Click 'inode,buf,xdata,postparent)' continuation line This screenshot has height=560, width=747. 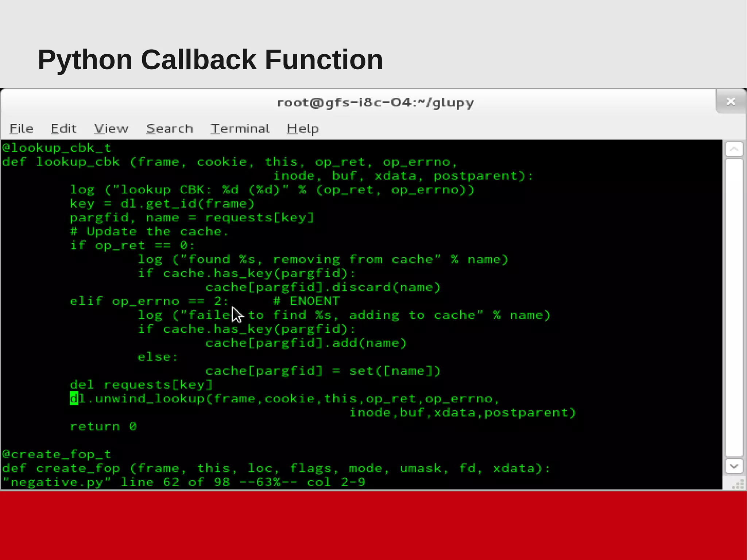462,413
